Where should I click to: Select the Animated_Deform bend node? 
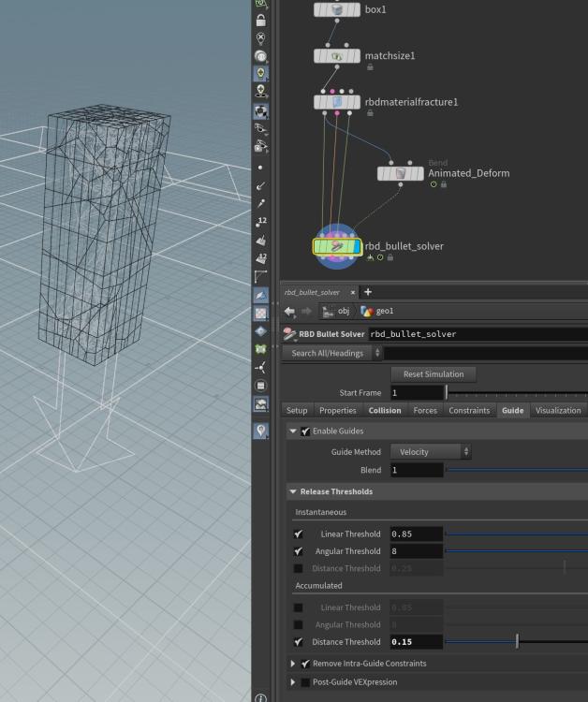[401, 173]
